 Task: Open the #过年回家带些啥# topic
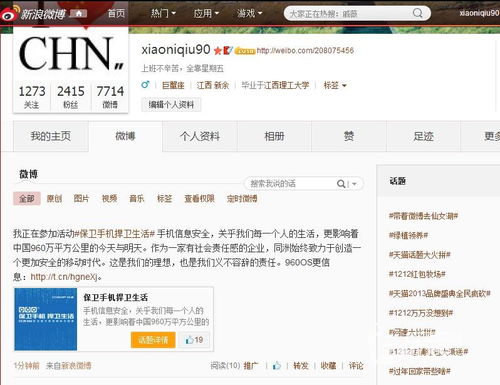pyautogui.click(x=420, y=371)
